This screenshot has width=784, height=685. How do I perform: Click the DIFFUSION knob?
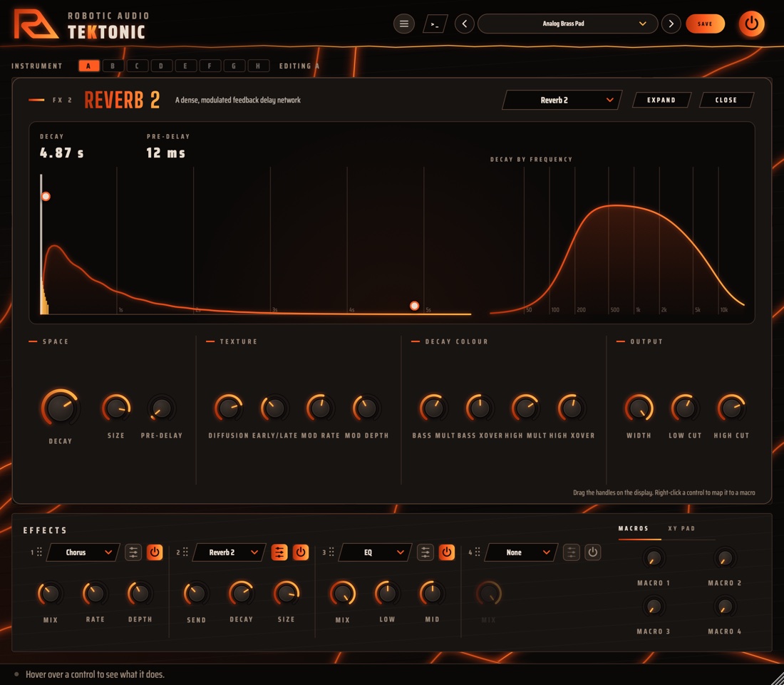tap(229, 408)
